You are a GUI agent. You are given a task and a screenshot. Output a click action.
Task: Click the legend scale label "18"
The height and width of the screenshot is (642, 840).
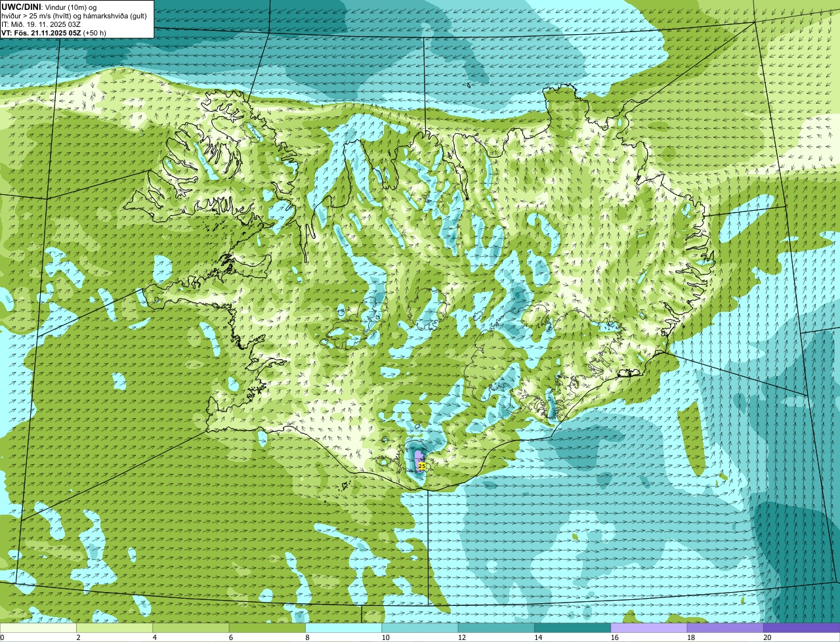coord(691,637)
